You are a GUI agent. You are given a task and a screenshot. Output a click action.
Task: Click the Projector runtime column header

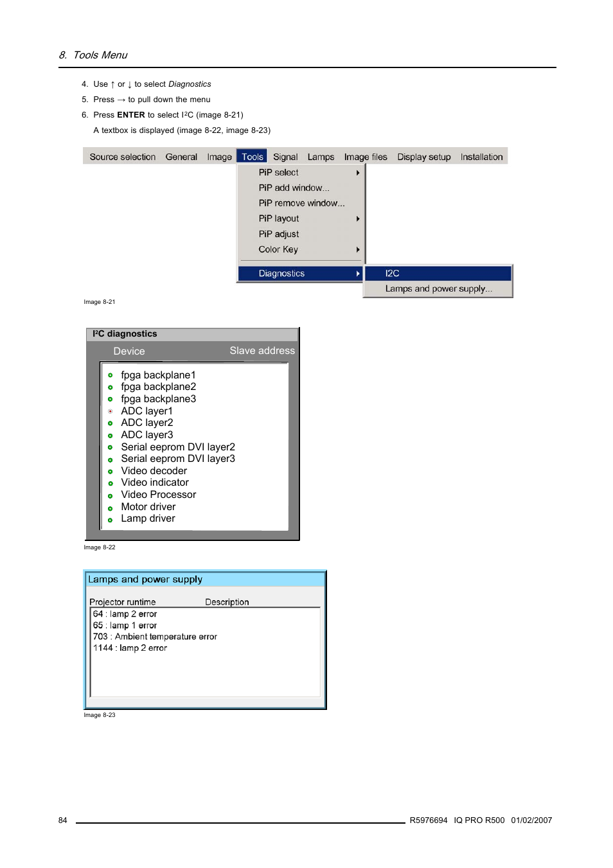[123, 602]
